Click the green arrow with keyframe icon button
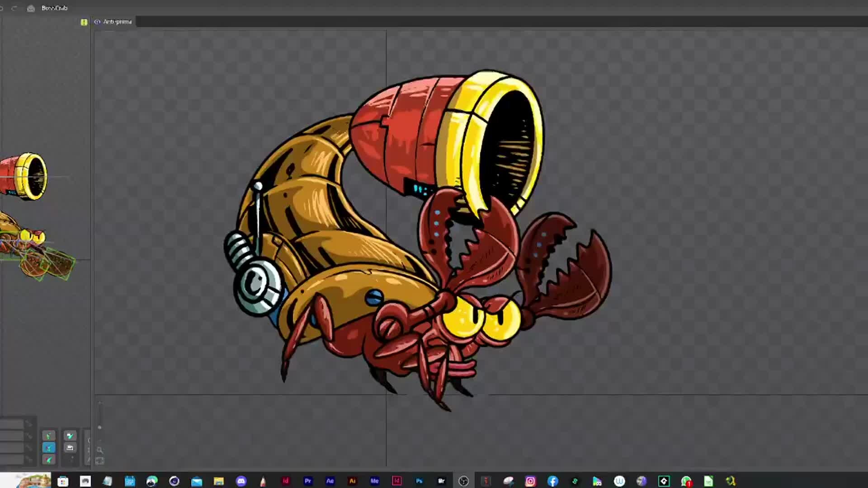Image resolution: width=868 pixels, height=488 pixels. point(70,436)
